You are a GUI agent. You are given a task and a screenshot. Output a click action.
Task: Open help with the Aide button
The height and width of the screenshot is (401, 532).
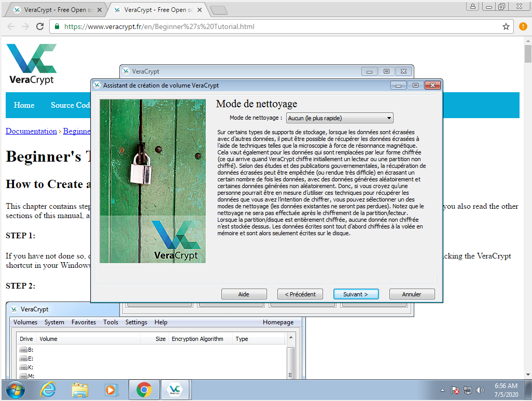click(244, 294)
